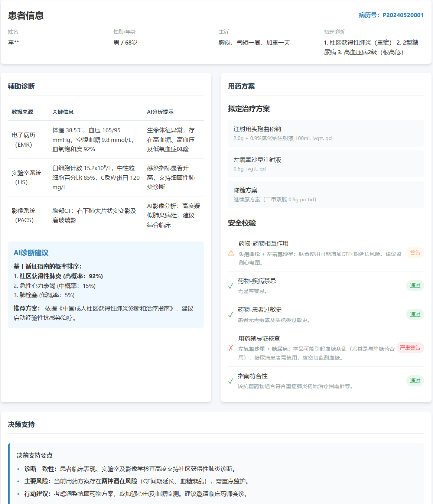Select the 降糖方案 treatment card

click(326, 195)
